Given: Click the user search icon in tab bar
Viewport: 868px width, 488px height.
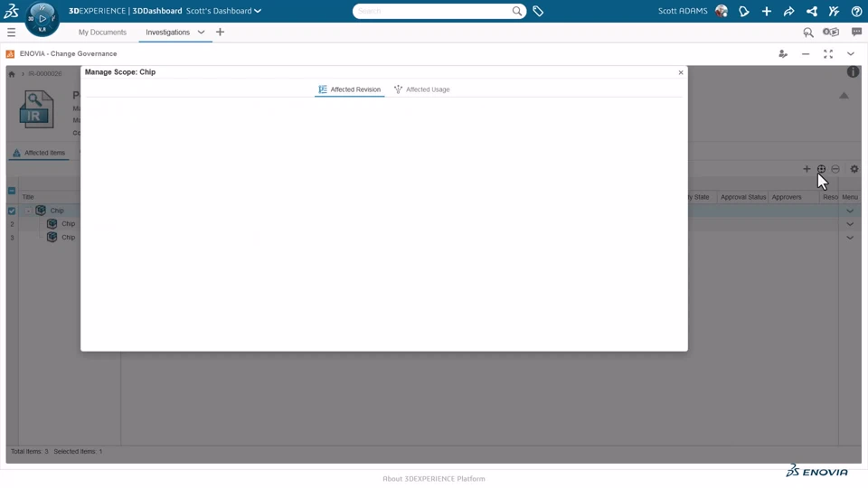Looking at the screenshot, I should (x=808, y=33).
